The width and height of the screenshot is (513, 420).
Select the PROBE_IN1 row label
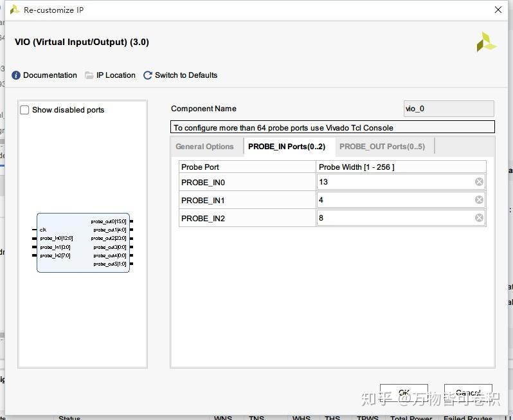(203, 200)
